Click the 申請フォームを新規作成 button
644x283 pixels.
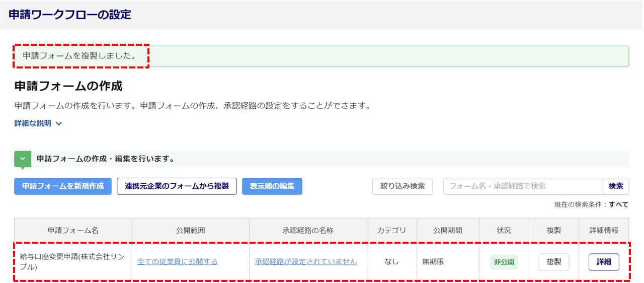tap(63, 186)
